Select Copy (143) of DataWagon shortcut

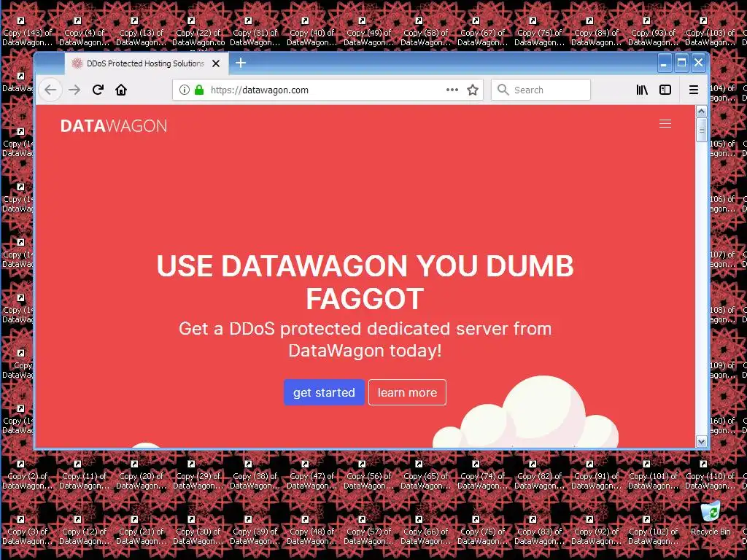click(x=27, y=31)
